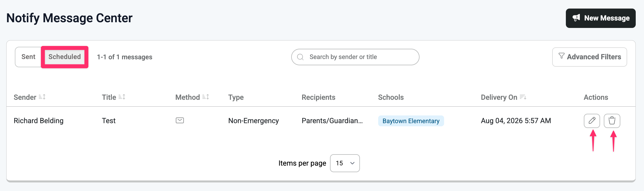The width and height of the screenshot is (644, 191).
Task: Create a New Message
Action: (x=601, y=18)
